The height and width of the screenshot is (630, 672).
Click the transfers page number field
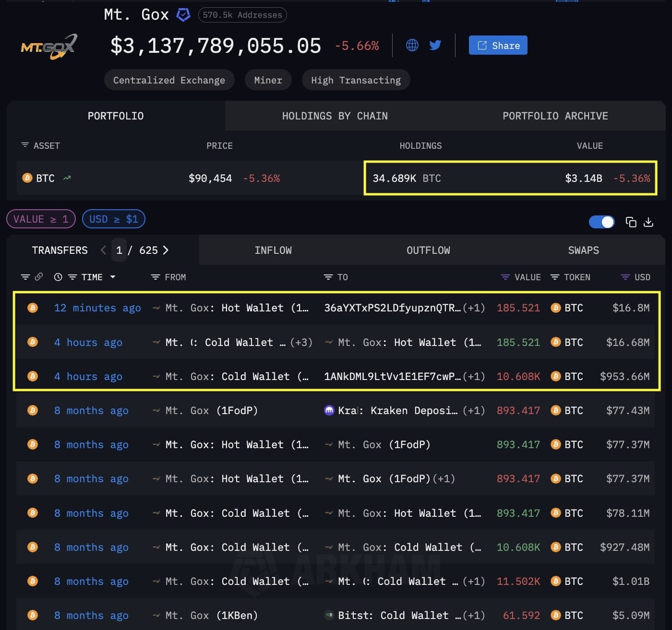(119, 250)
